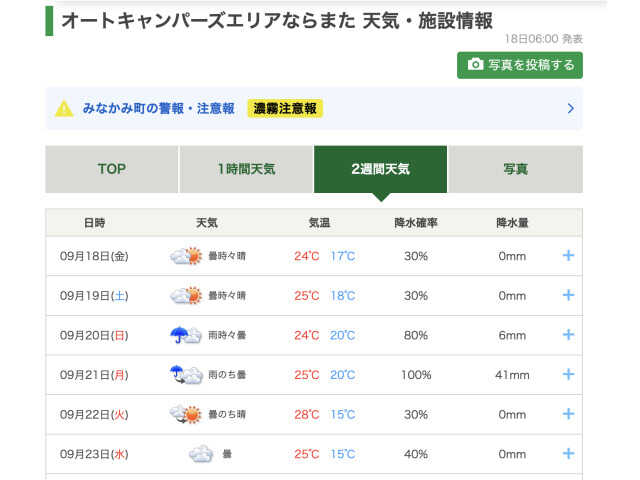Click the 写真を投稿する button
640x480 pixels.
pos(520,65)
